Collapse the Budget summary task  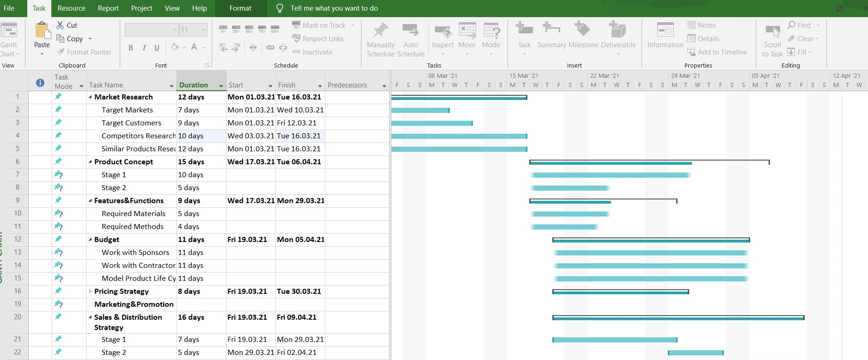[90, 240]
